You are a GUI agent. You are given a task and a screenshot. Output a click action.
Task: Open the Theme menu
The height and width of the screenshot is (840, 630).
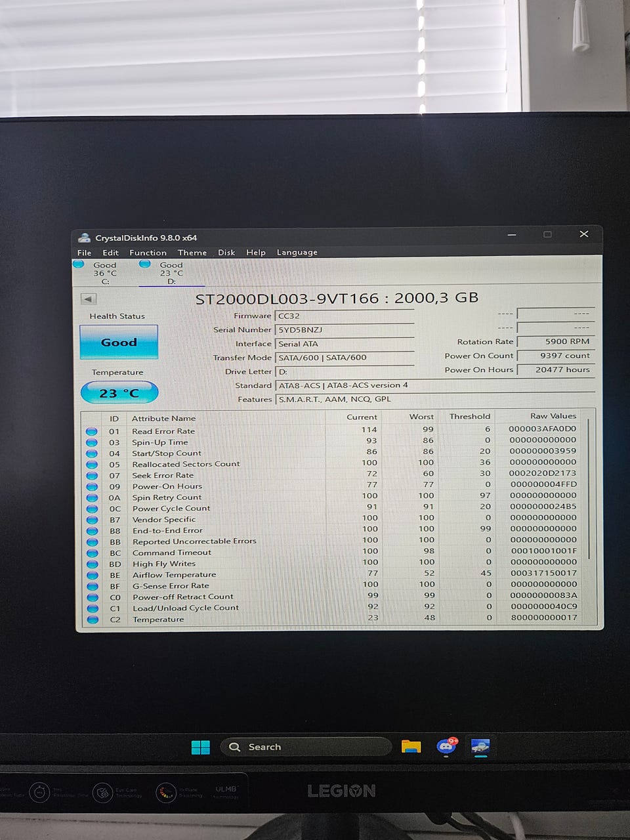[x=192, y=253]
